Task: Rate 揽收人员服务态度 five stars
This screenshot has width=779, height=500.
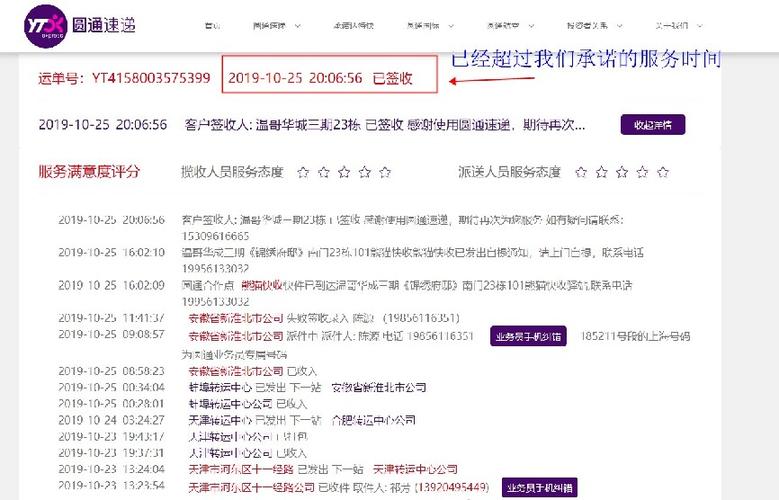Action: (x=385, y=172)
